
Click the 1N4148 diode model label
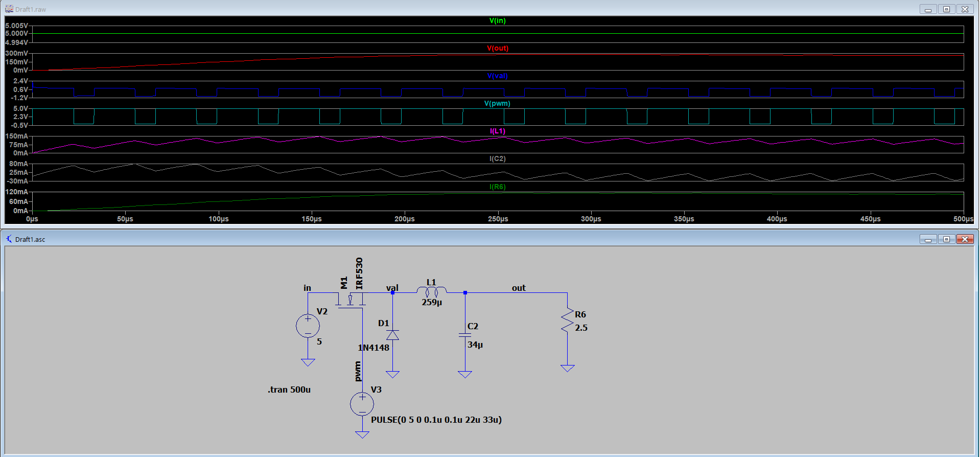click(x=374, y=348)
